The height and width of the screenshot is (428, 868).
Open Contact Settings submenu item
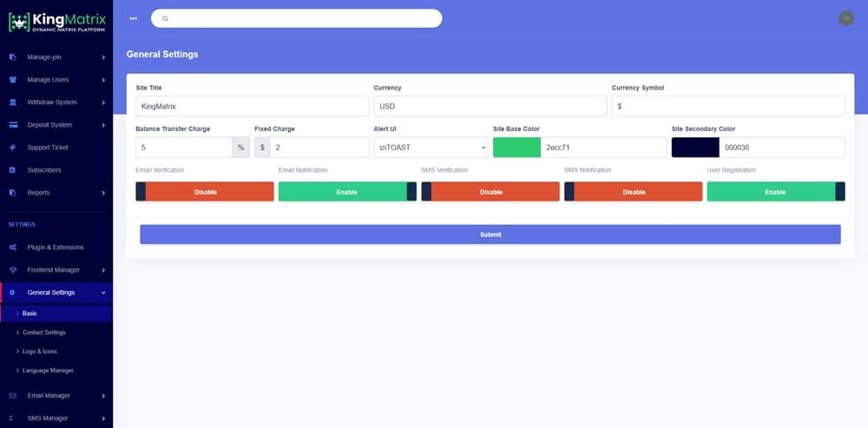tap(43, 333)
